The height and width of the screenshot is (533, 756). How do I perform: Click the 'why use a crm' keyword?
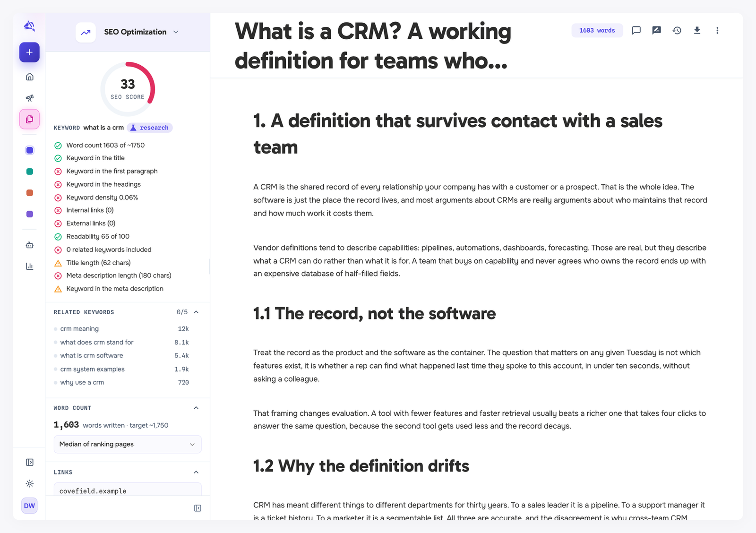82,382
